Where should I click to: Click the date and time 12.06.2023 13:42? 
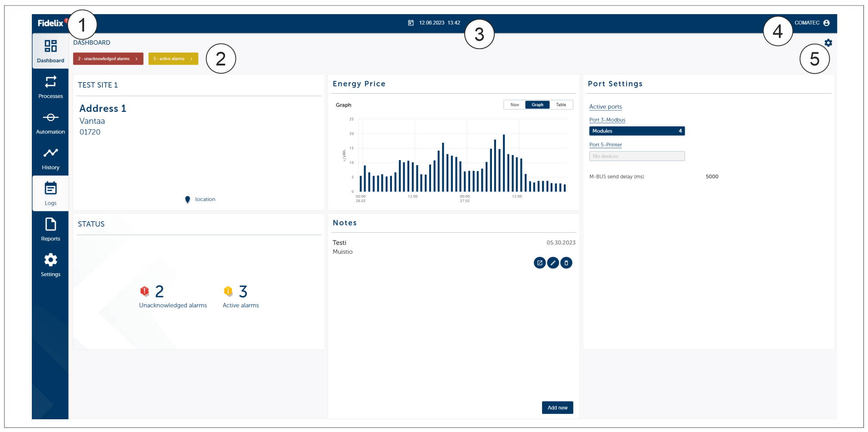click(x=439, y=23)
